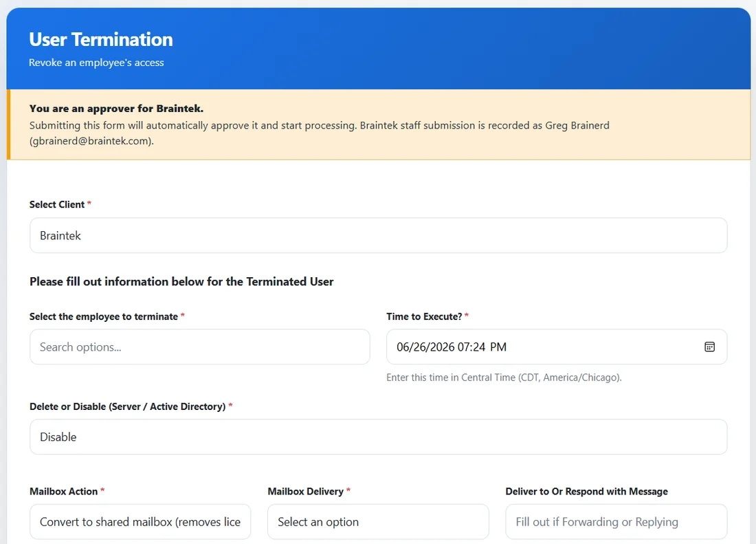The height and width of the screenshot is (544, 756).
Task: Open the Select Client dropdown showing Braintek
Action: [x=379, y=235]
